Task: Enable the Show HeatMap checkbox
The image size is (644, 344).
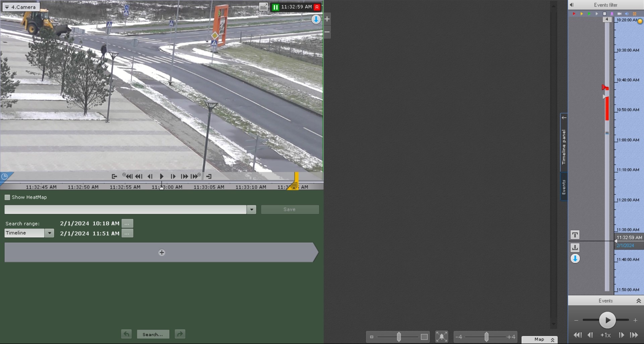Action: [x=7, y=197]
